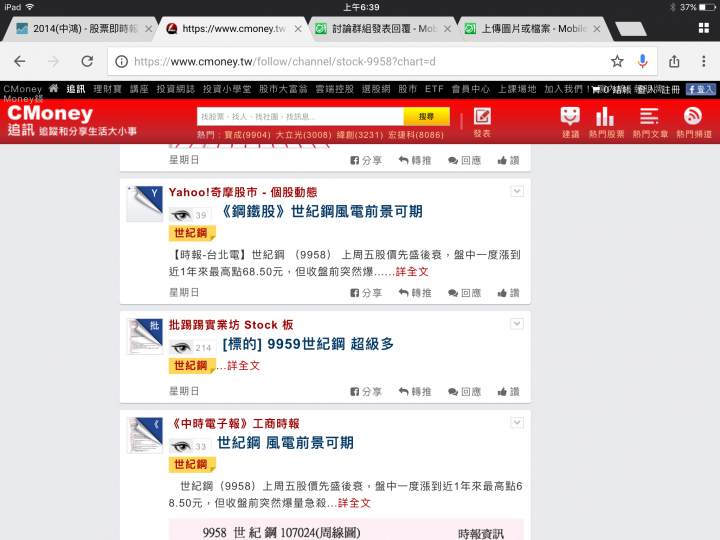Open the browser share icon
The height and width of the screenshot is (540, 720).
pyautogui.click(x=674, y=61)
